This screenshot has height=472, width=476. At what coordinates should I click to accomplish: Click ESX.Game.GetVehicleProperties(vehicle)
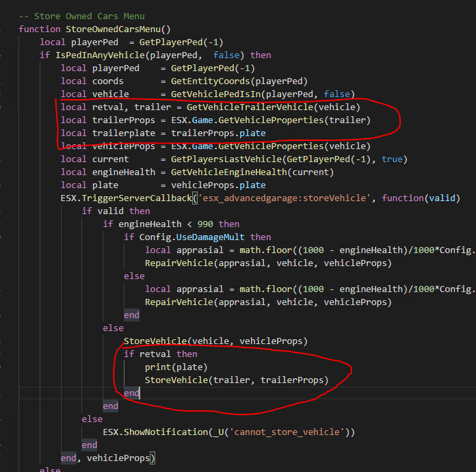coord(271,146)
